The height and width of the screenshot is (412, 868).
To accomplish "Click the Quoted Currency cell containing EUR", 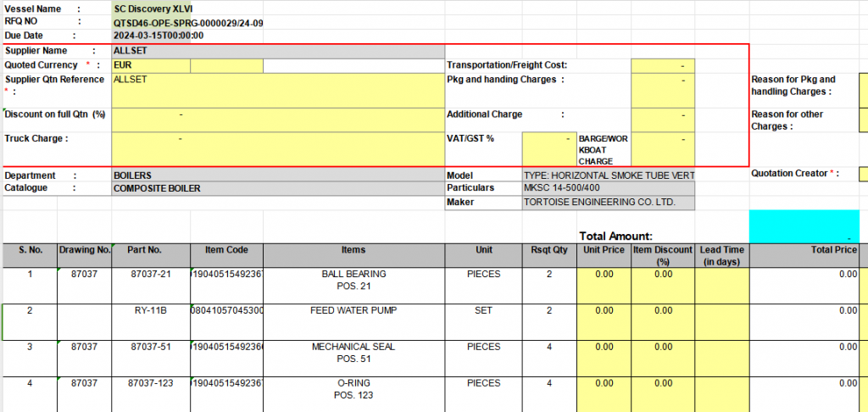I will (x=150, y=65).
